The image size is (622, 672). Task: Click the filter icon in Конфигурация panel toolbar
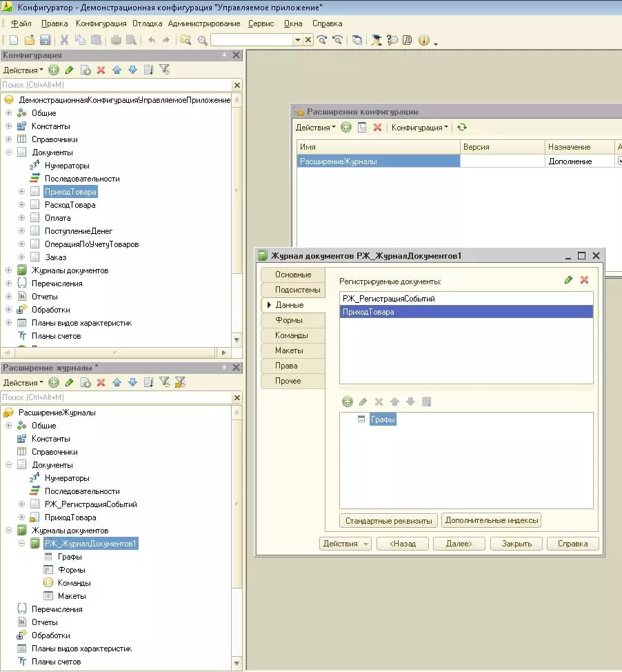164,70
